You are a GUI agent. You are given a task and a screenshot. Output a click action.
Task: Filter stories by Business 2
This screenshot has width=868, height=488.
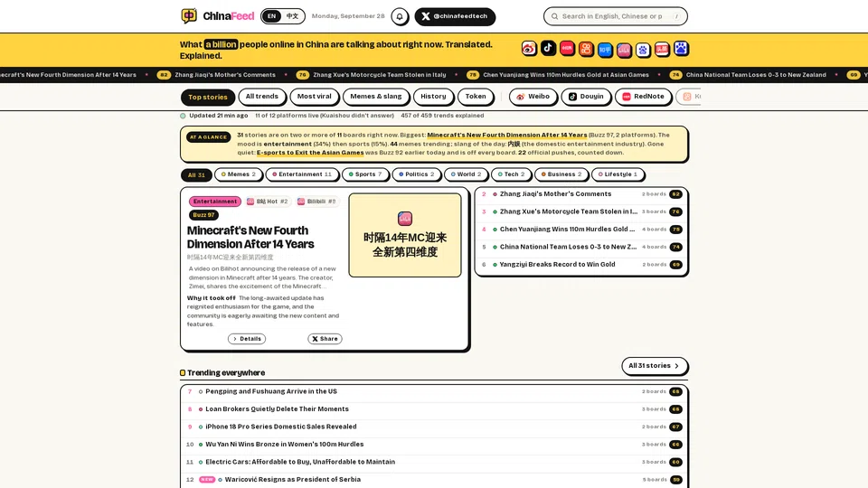(561, 174)
